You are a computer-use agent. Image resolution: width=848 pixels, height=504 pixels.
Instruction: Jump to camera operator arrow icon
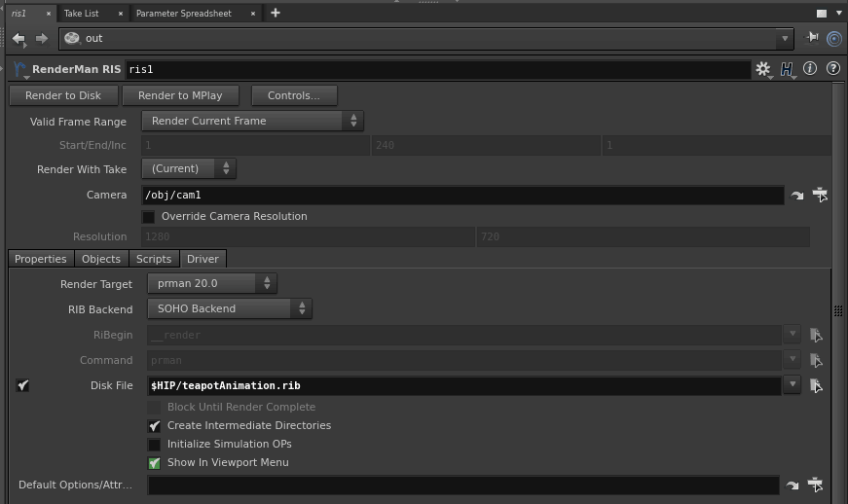796,196
